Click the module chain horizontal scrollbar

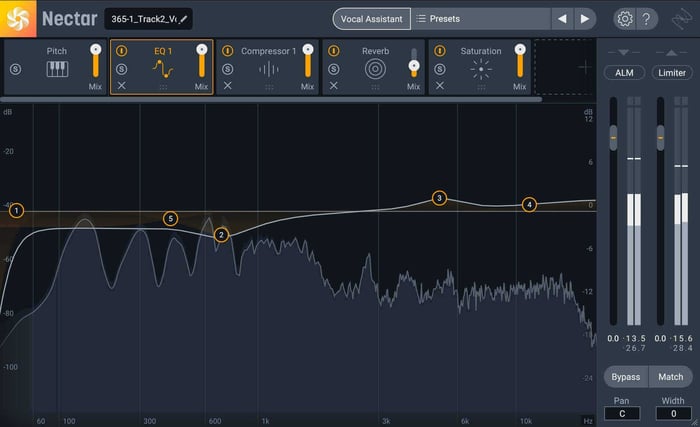[x=271, y=100]
